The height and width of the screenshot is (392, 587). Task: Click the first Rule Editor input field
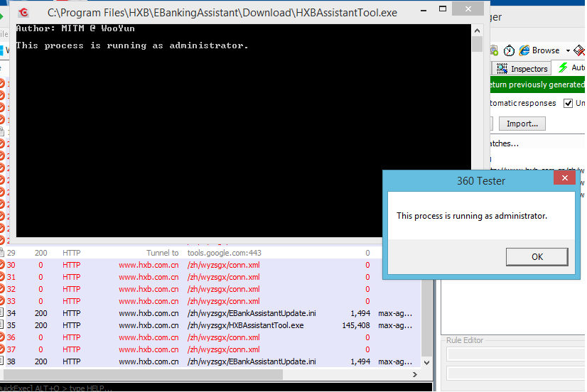coord(516,354)
